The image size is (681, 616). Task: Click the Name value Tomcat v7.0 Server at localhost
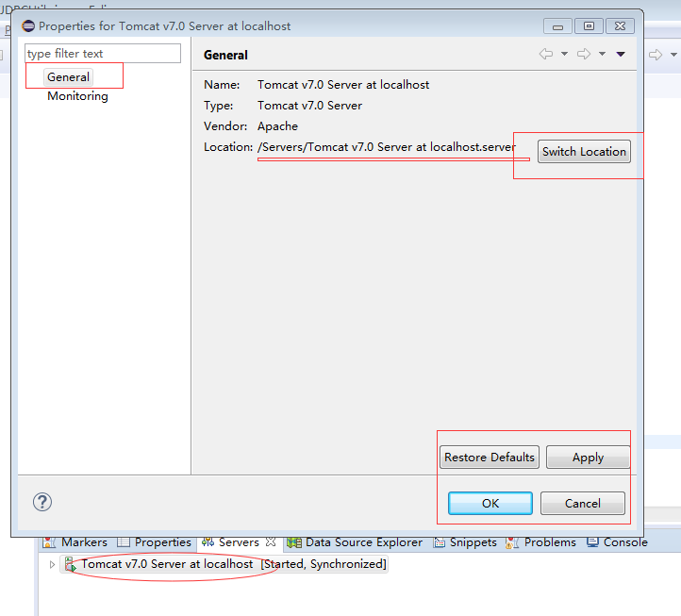coord(343,84)
